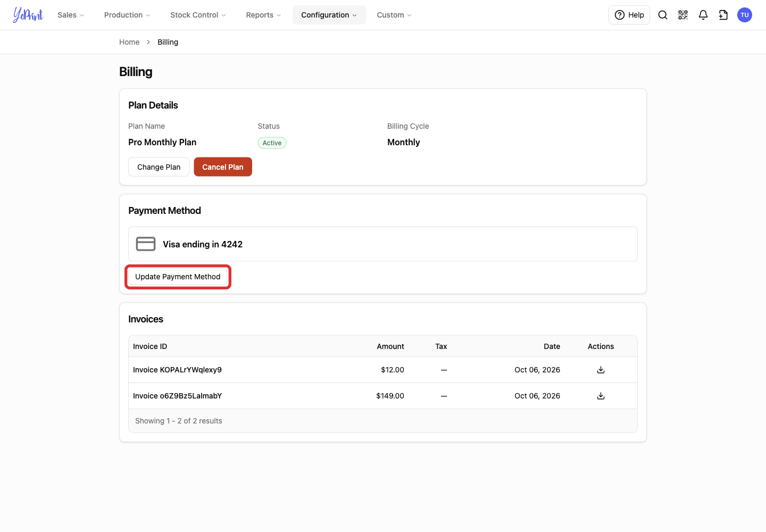
Task: Click the Monthly billing cycle value
Action: 404,142
